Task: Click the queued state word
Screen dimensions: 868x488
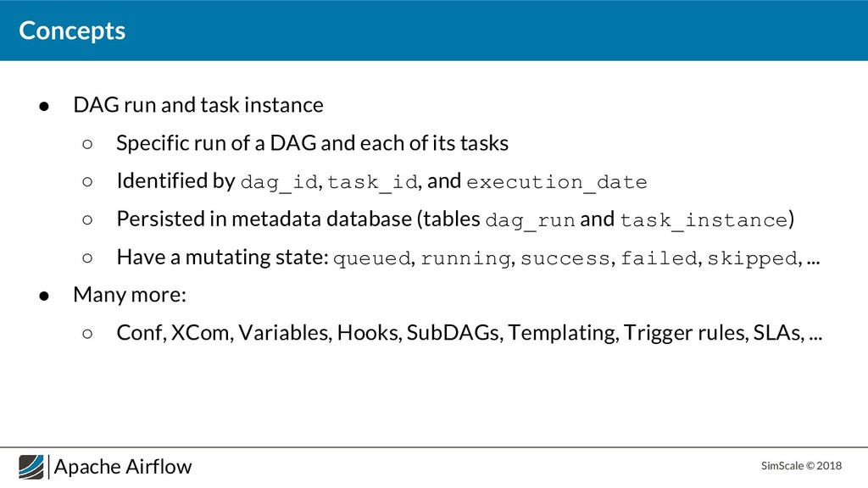Action: tap(372, 258)
